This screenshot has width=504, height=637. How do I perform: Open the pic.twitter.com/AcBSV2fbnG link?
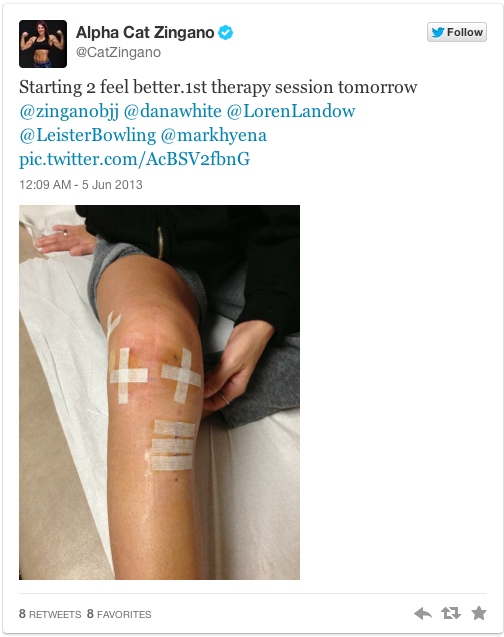(x=134, y=159)
